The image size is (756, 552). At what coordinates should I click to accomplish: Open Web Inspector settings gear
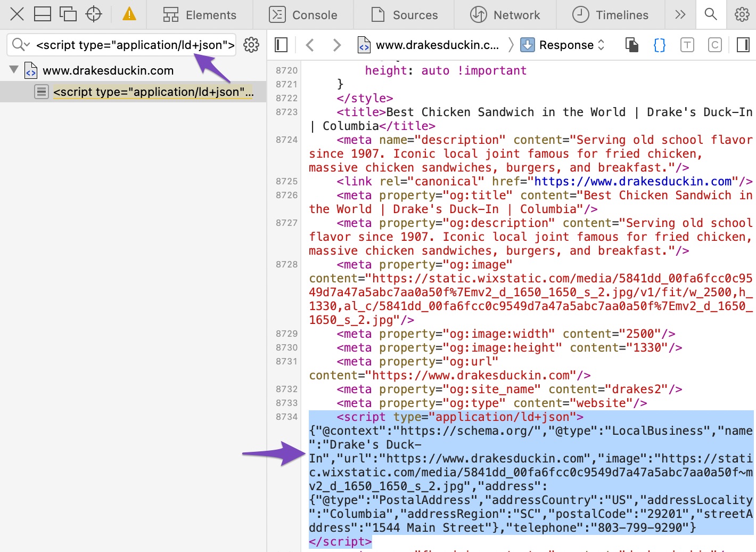(742, 14)
